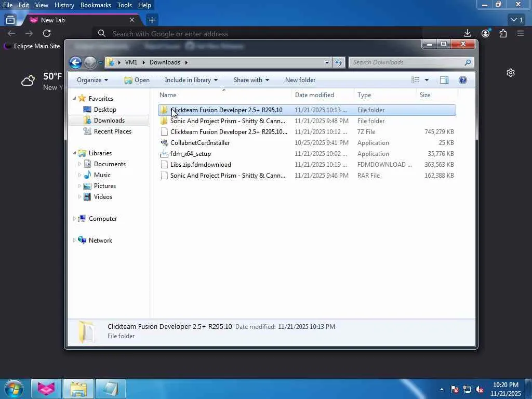Expand the Computer tree node
The height and width of the screenshot is (399, 532).
[x=74, y=219]
